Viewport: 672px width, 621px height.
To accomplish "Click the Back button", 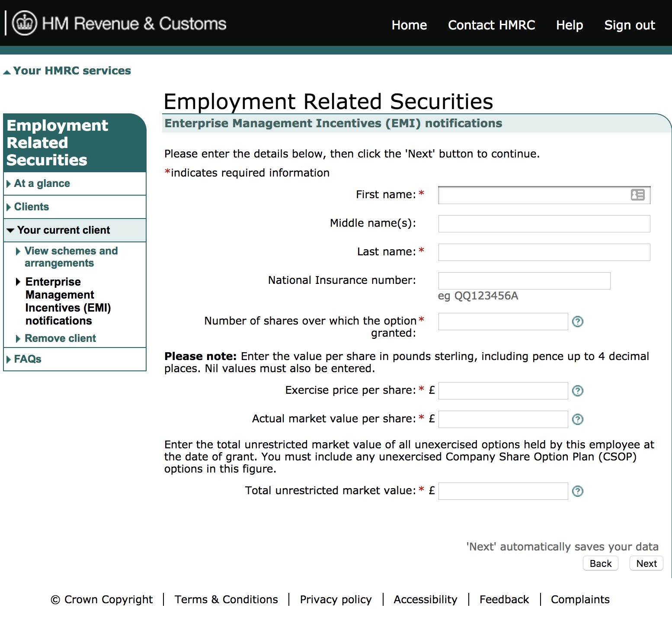I will coord(601,563).
